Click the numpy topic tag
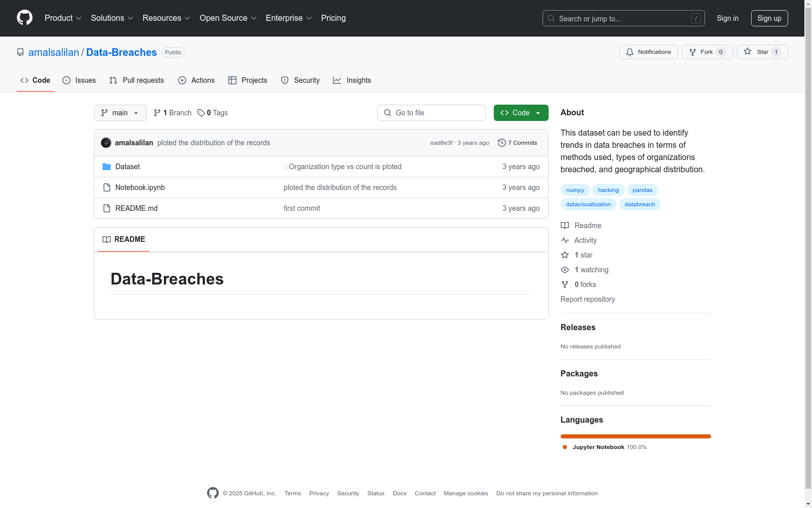 (575, 190)
